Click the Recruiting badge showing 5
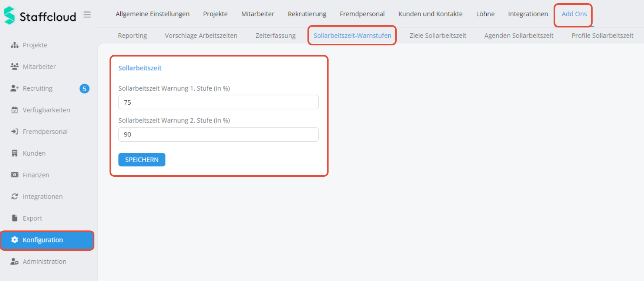Viewport: 644px width, 281px height. pos(84,88)
